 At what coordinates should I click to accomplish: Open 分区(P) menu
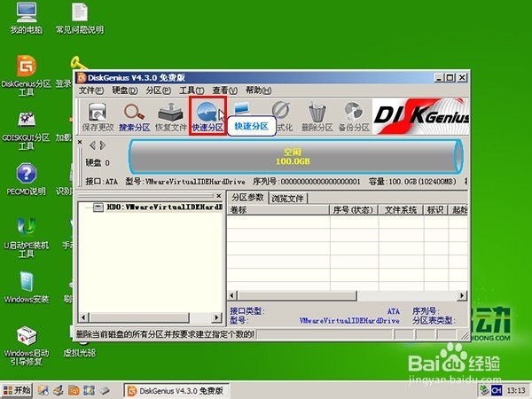(158, 90)
